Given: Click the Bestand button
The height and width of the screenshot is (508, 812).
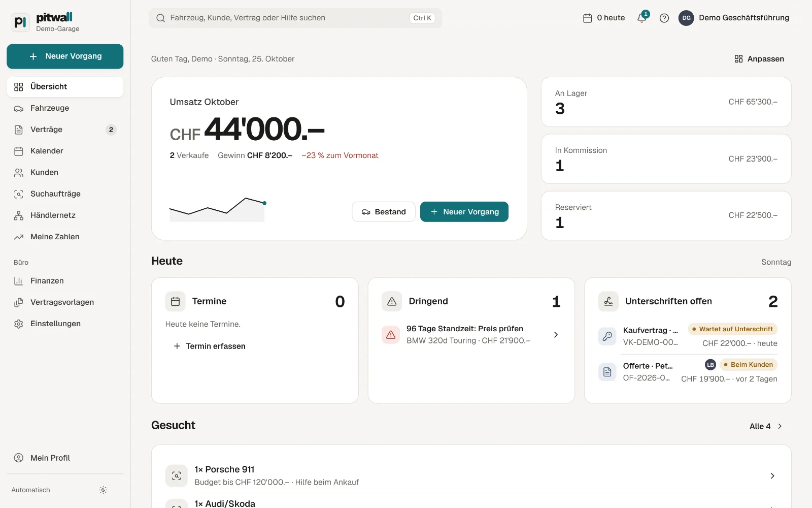Looking at the screenshot, I should click(x=384, y=212).
